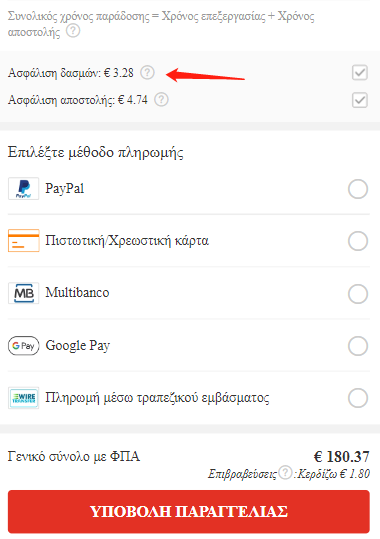Click the PayPal logo icon

[23, 189]
